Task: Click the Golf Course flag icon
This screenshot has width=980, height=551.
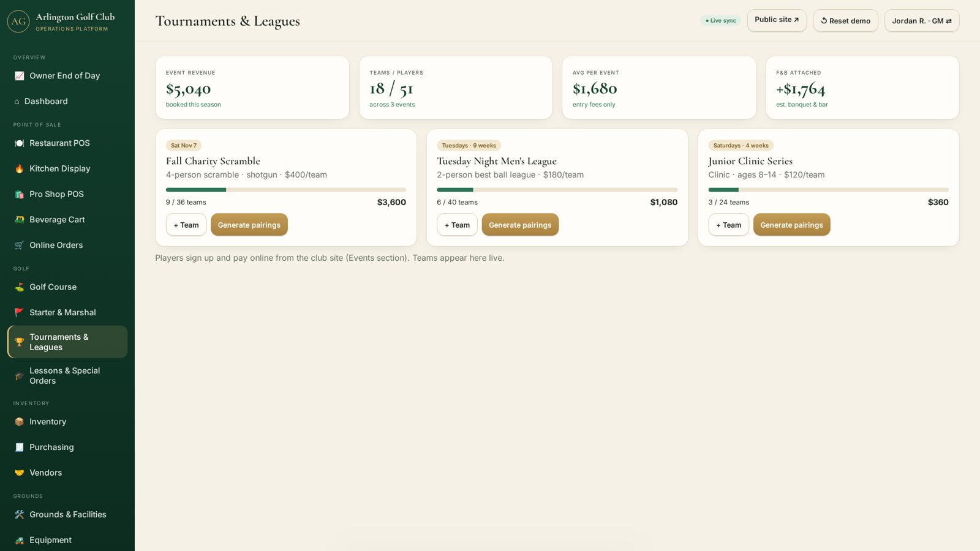Action: click(x=19, y=287)
